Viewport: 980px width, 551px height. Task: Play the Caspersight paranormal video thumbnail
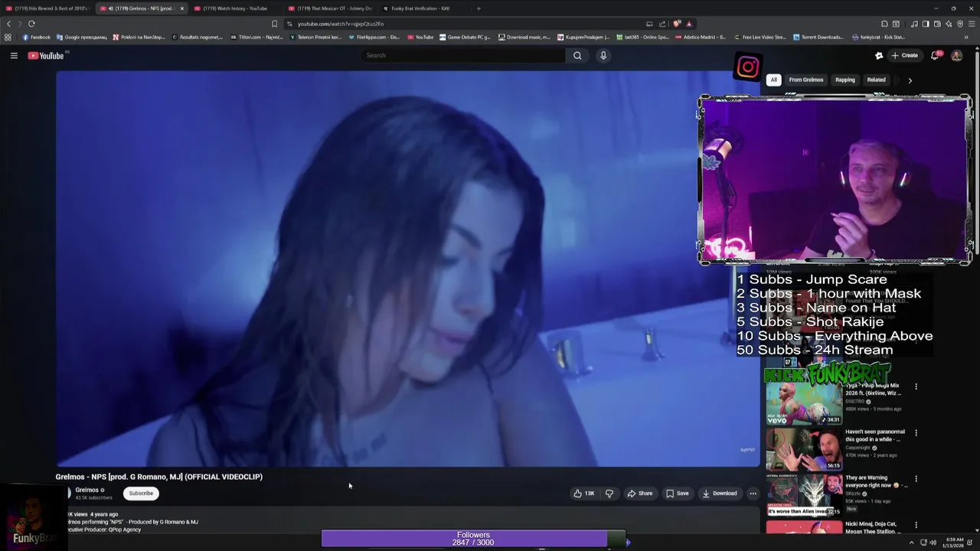pos(803,449)
